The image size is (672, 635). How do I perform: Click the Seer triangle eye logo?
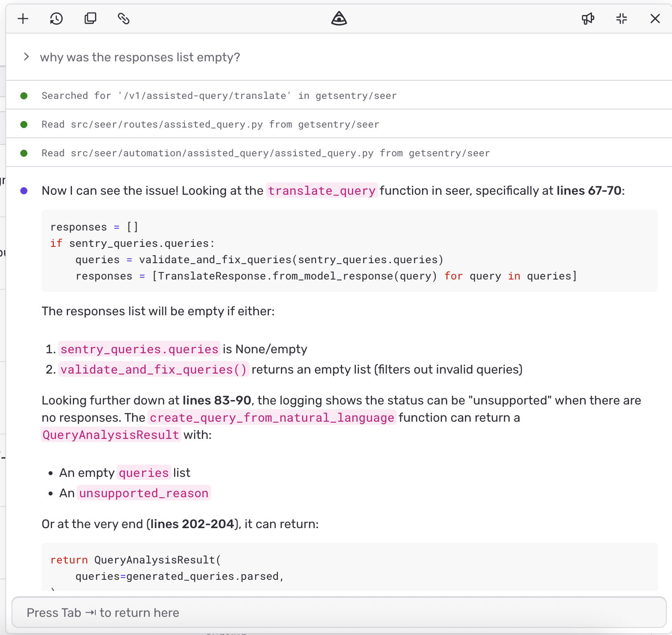click(339, 19)
